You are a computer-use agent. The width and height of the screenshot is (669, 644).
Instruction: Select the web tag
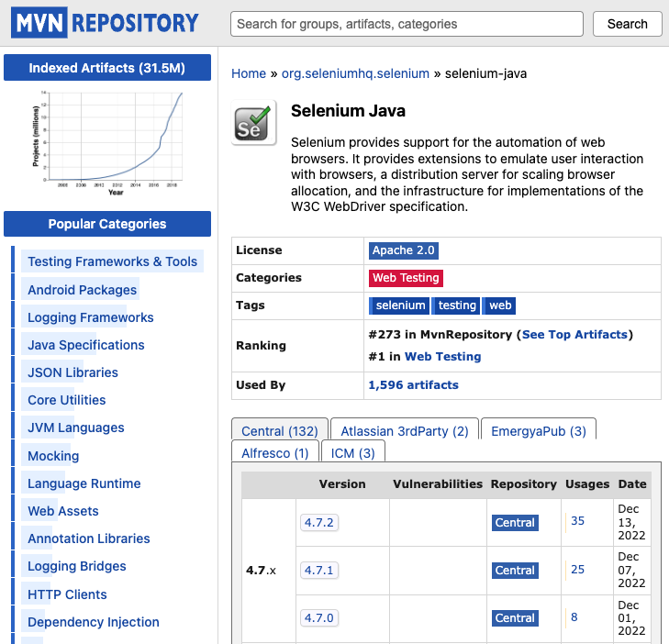click(498, 305)
